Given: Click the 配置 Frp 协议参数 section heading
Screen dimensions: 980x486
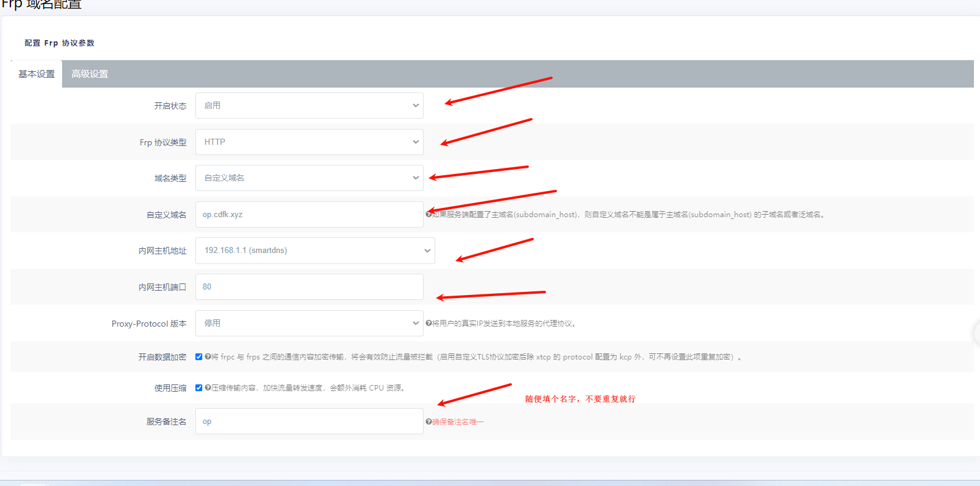Looking at the screenshot, I should click(x=60, y=43).
